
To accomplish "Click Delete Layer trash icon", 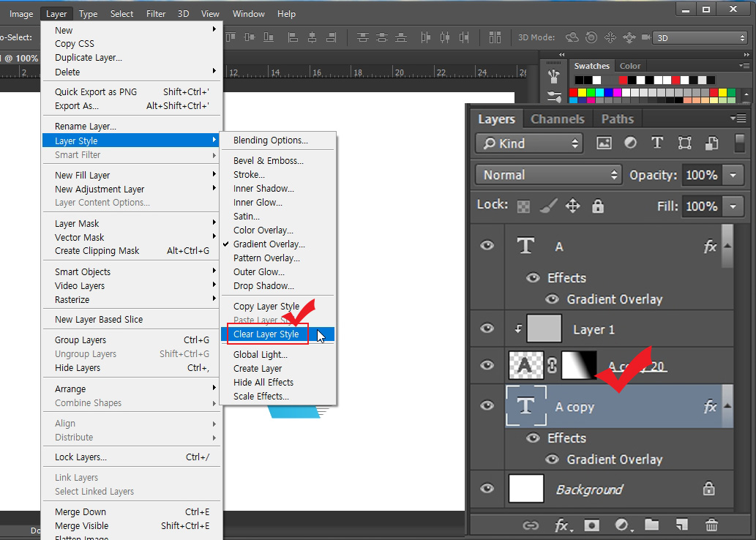I will 711,525.
